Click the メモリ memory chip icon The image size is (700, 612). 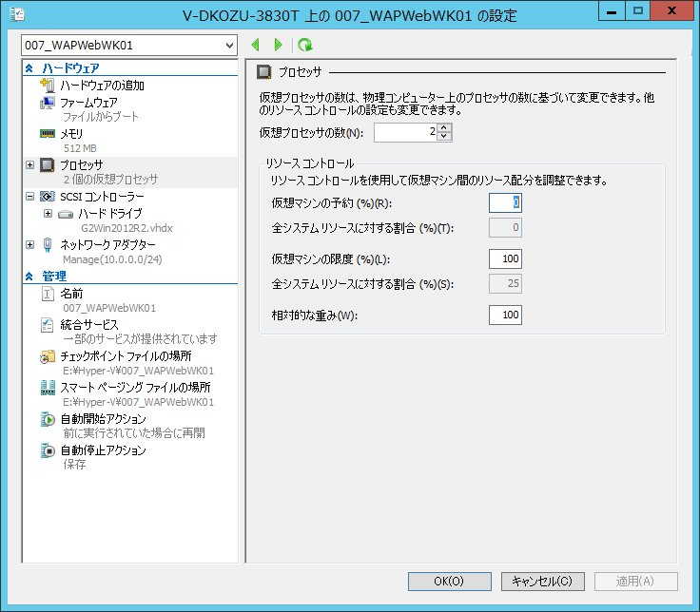[48, 133]
